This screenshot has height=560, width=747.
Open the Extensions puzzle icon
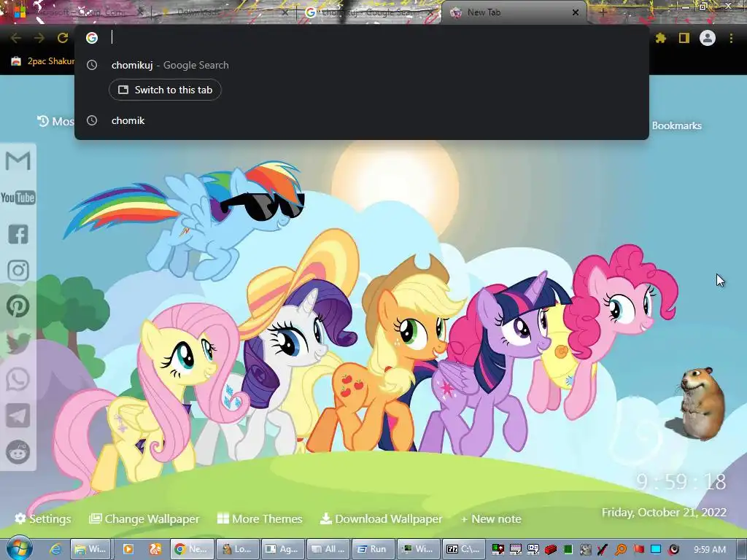pyautogui.click(x=660, y=38)
